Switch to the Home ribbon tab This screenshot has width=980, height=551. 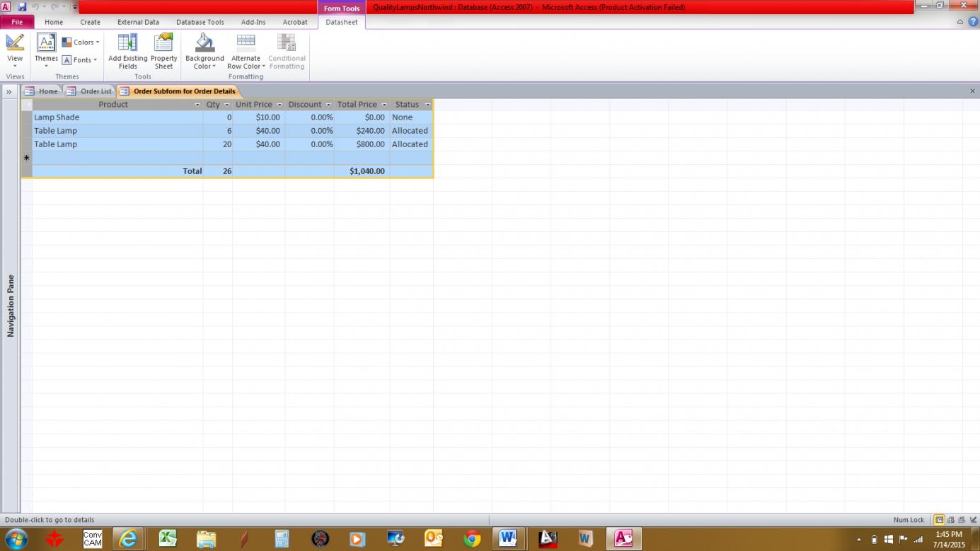(x=54, y=22)
